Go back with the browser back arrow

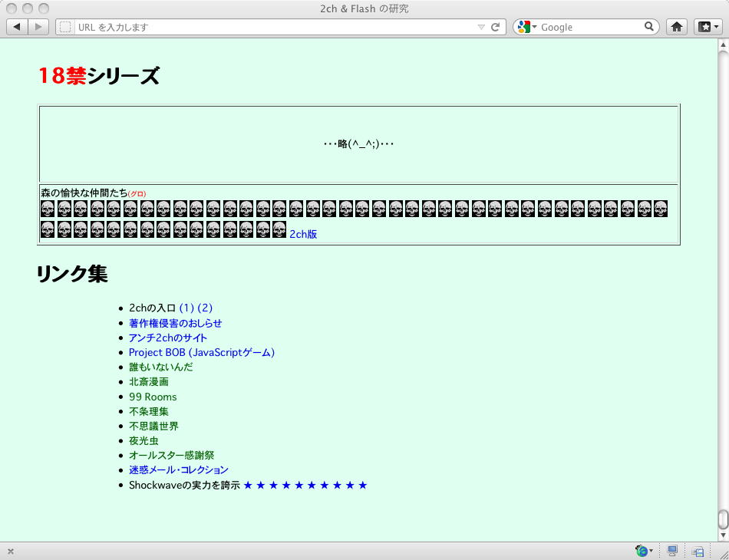tap(17, 27)
